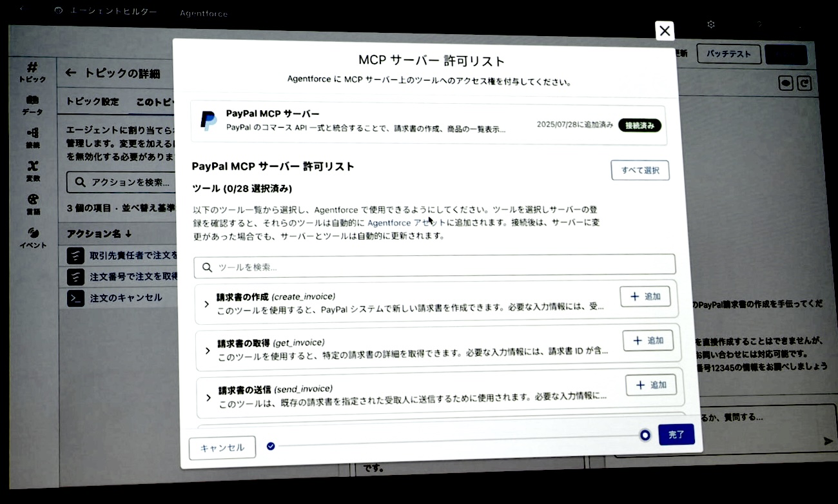Select the 注文のキャンセル action name
Screen dimensions: 838x504
(126, 298)
